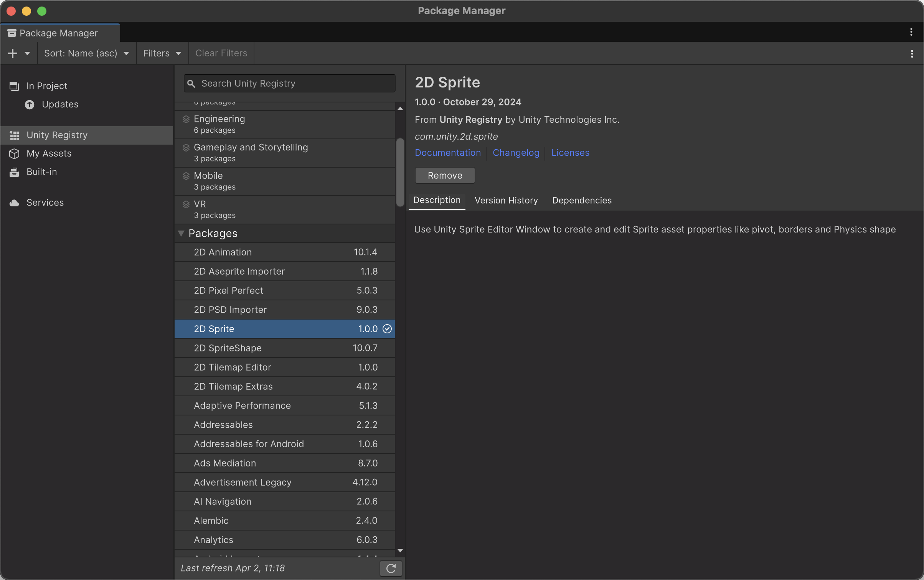The width and height of the screenshot is (924, 580).
Task: Select Unity Registry in sidebar
Action: coord(87,135)
